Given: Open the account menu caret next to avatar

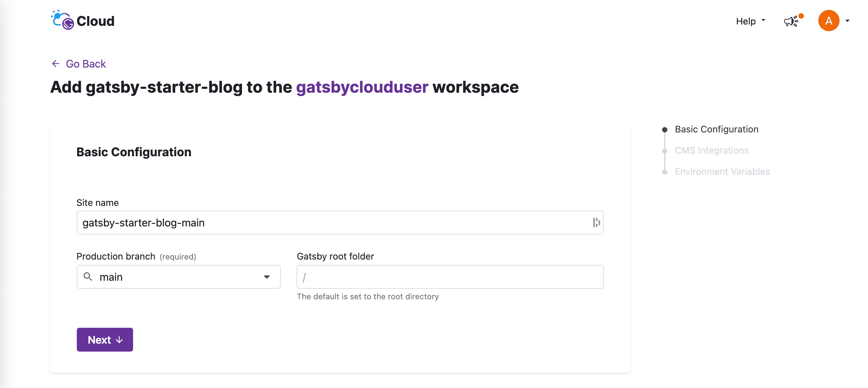Looking at the screenshot, I should pyautogui.click(x=847, y=21).
